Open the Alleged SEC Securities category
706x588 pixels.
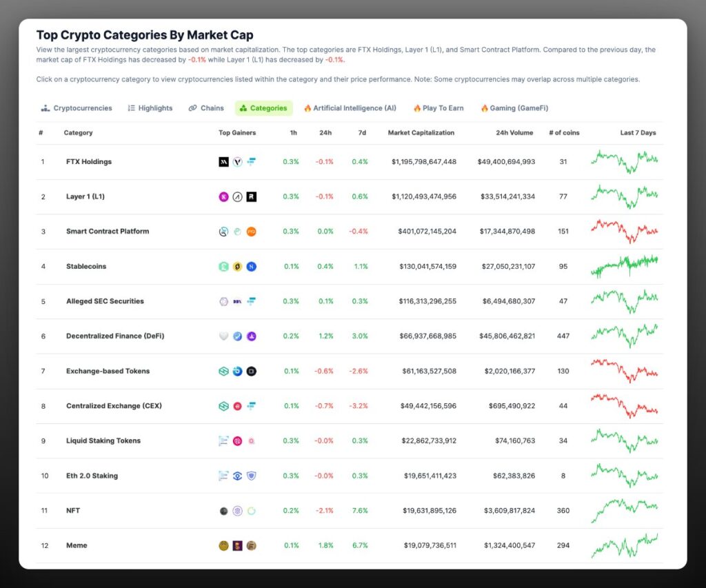coord(105,301)
